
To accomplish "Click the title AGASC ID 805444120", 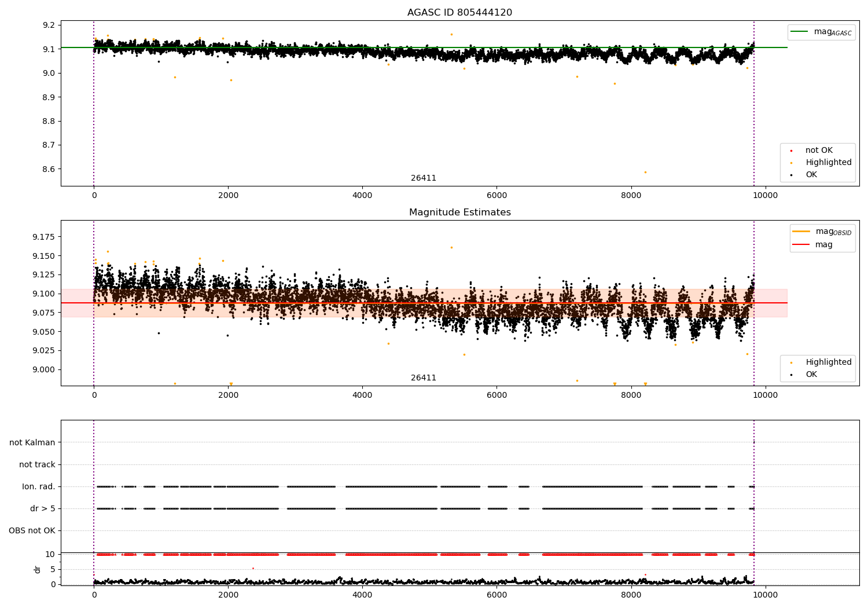I will (x=459, y=13).
